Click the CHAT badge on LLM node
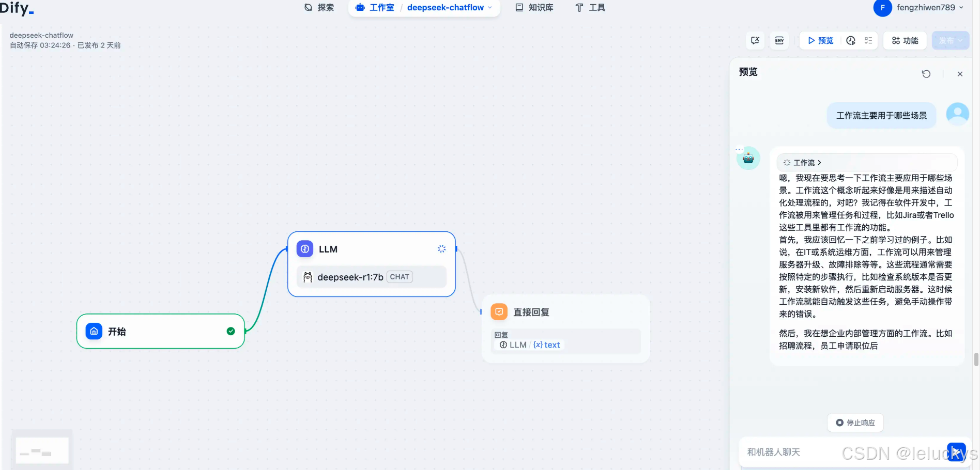 point(400,277)
